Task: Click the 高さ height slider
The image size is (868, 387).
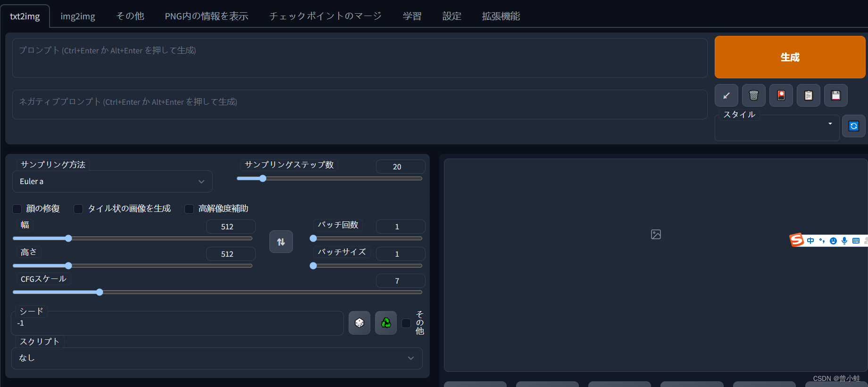Action: [133, 266]
